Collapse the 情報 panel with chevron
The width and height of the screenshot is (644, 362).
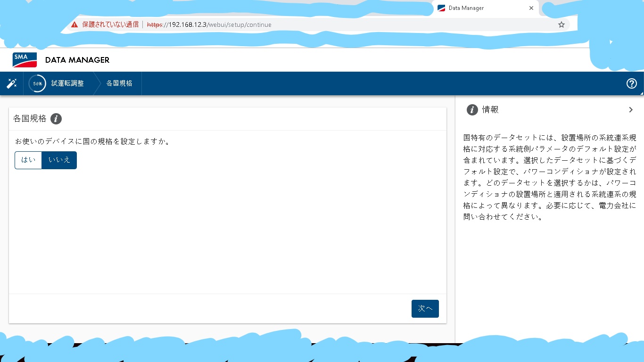click(x=631, y=110)
